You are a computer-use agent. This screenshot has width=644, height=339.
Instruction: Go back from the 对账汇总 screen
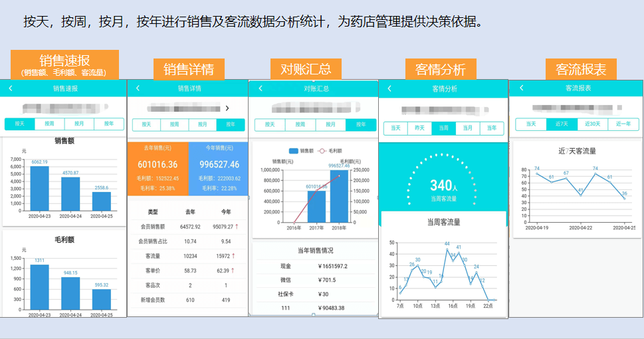pyautogui.click(x=260, y=88)
